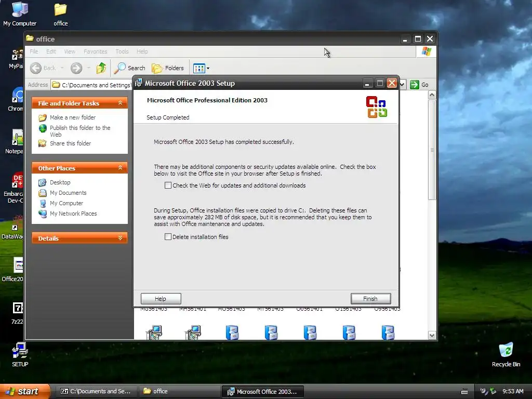Click Finish in Office 2003 Setup
Image resolution: width=532 pixels, height=399 pixels.
click(x=370, y=299)
